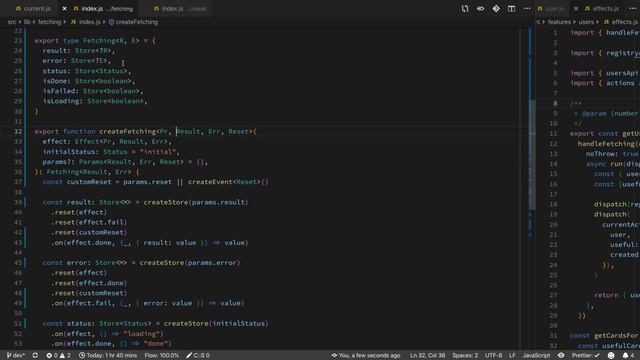Click 'src' breadcrumb segment
This screenshot has height=360, width=640.
tap(12, 22)
